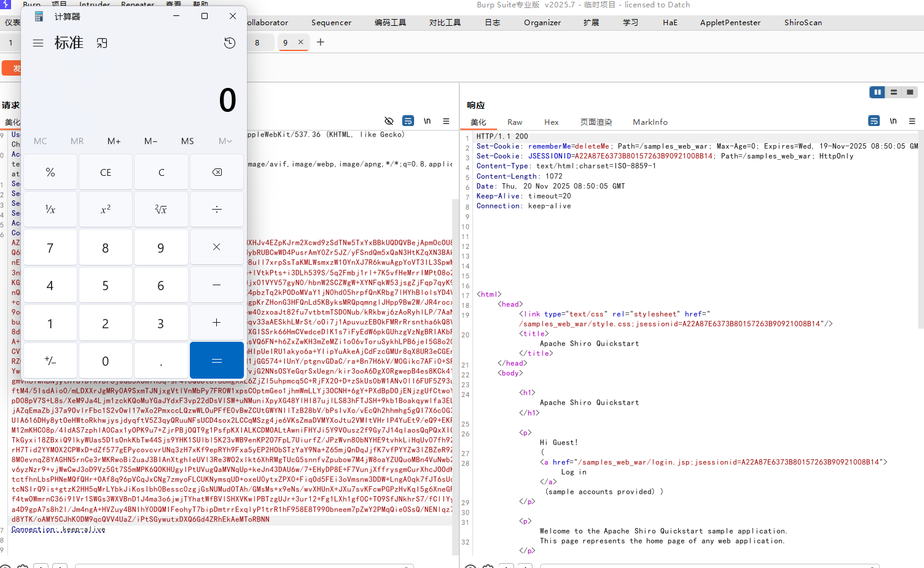
Task: Click digit 5 in Calculator
Action: point(106,285)
